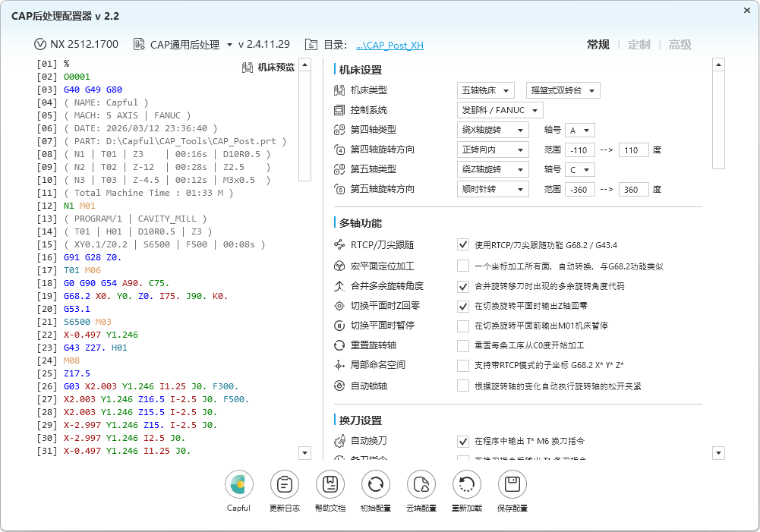Click the Capful logo icon
This screenshot has width=760, height=532.
tap(238, 484)
